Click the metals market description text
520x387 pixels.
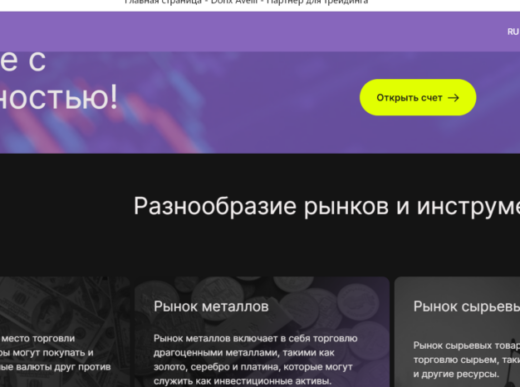(x=255, y=359)
